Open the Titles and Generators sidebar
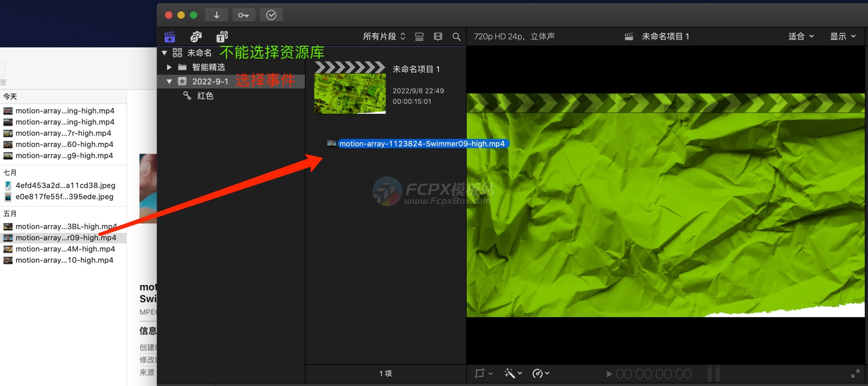This screenshot has height=386, width=868. [222, 36]
